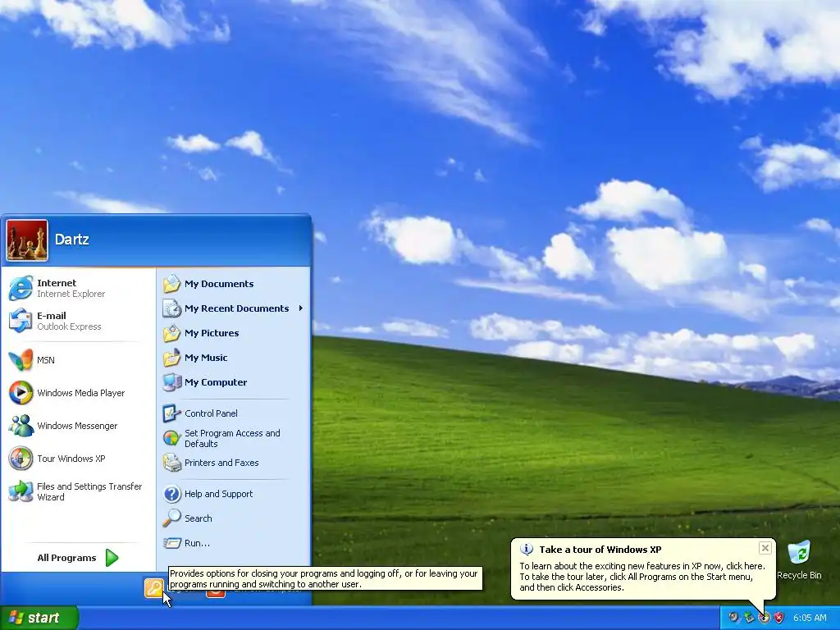Click the Windows XP tour tray icon
This screenshot has width=840, height=630.
click(764, 618)
